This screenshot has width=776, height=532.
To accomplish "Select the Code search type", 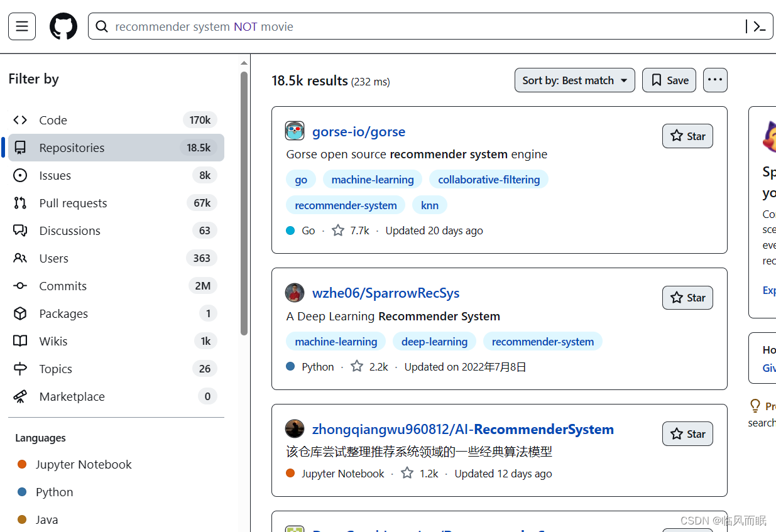I will pyautogui.click(x=116, y=120).
